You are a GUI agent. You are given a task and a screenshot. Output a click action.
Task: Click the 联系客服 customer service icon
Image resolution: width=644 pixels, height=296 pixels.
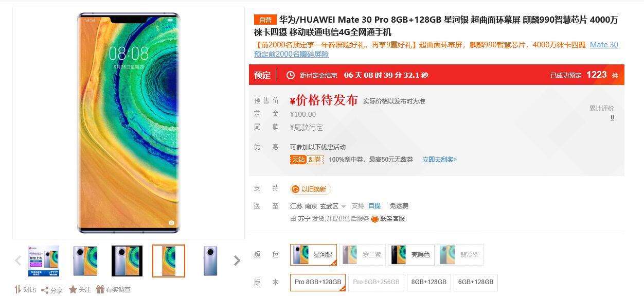point(375,219)
